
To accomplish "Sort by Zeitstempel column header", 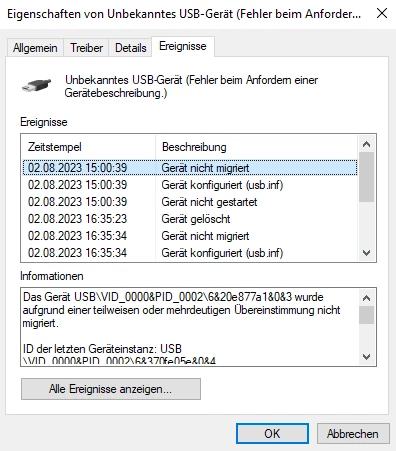I will coord(89,147).
